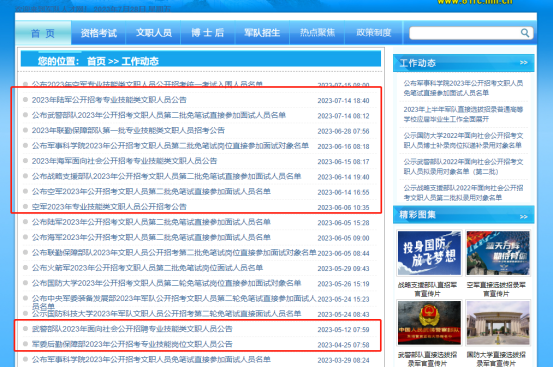Open the 政策制度 navigation item
This screenshot has width=554, height=368.
(374, 33)
